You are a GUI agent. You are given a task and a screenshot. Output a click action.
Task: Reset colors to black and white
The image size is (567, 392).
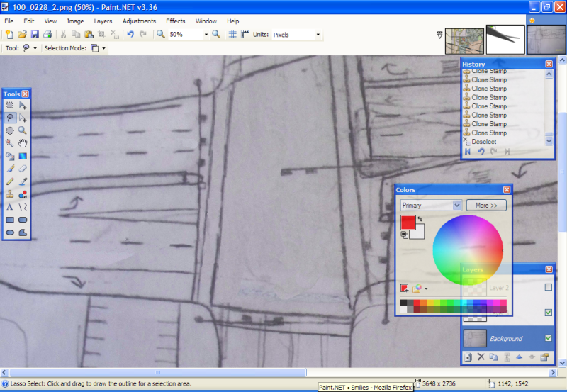click(404, 235)
